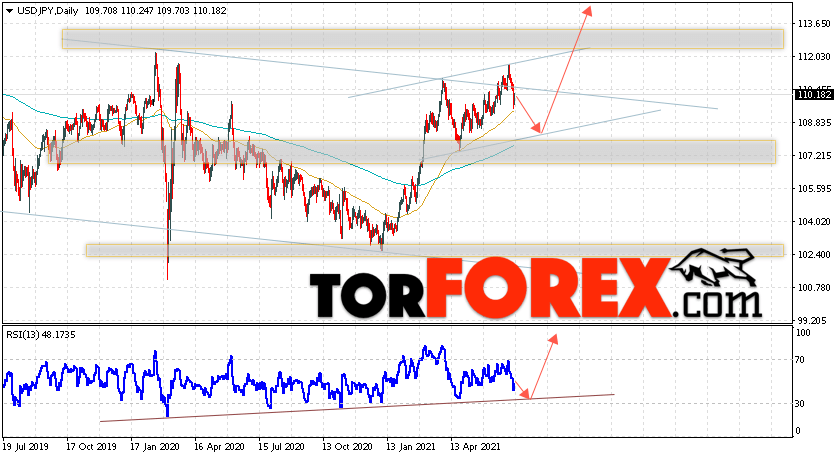Click the 99.205 price axis label
This screenshot has height=458, width=838.
click(816, 320)
